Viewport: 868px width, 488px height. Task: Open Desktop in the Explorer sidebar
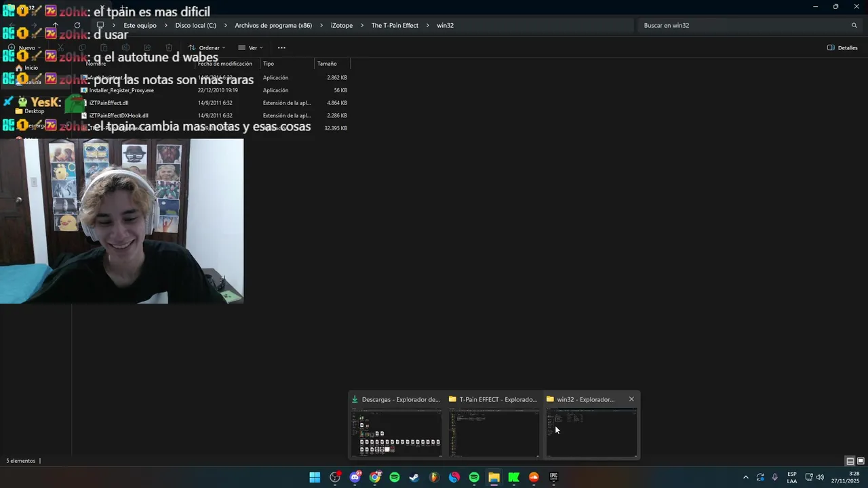click(x=30, y=111)
